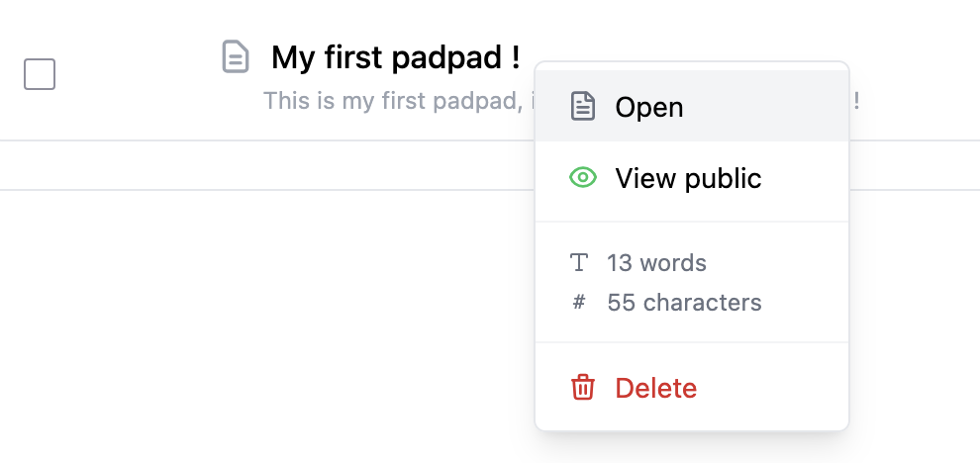Choose the View public menu entry
Image resolution: width=980 pixels, height=463 pixels.
coord(689,178)
